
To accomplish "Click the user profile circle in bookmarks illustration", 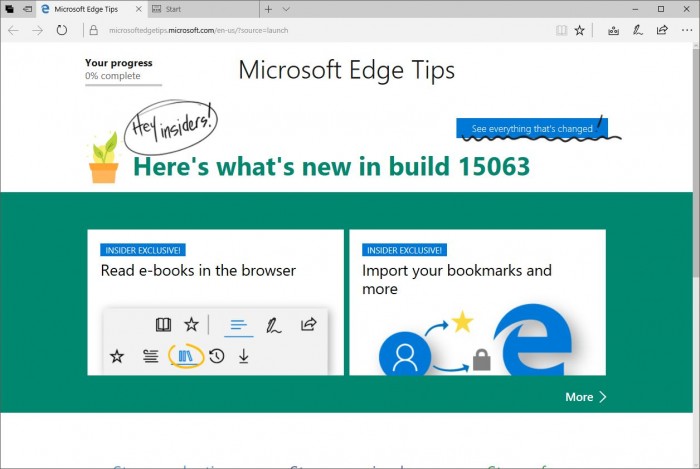I will coord(405,356).
